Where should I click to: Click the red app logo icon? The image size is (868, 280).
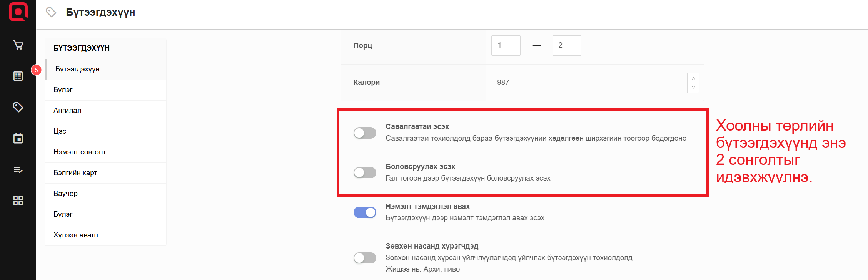point(18,12)
